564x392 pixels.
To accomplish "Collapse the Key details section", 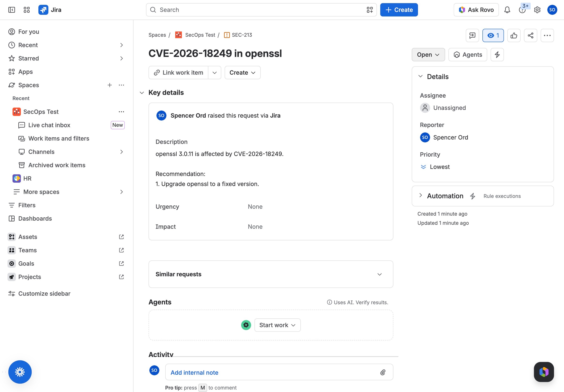I will (x=142, y=93).
